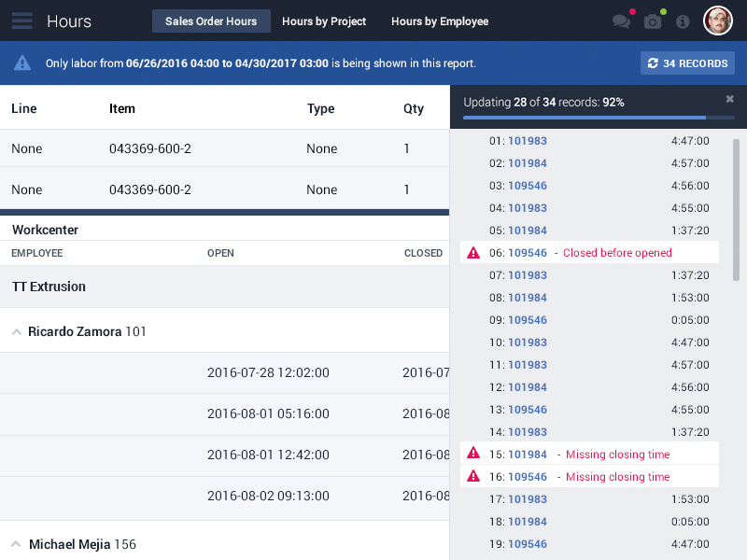Click warning icon on record 06
Viewport: 747px width, 560px height.
click(473, 253)
